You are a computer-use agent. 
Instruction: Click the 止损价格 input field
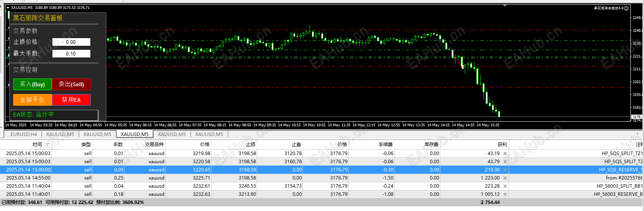71,42
